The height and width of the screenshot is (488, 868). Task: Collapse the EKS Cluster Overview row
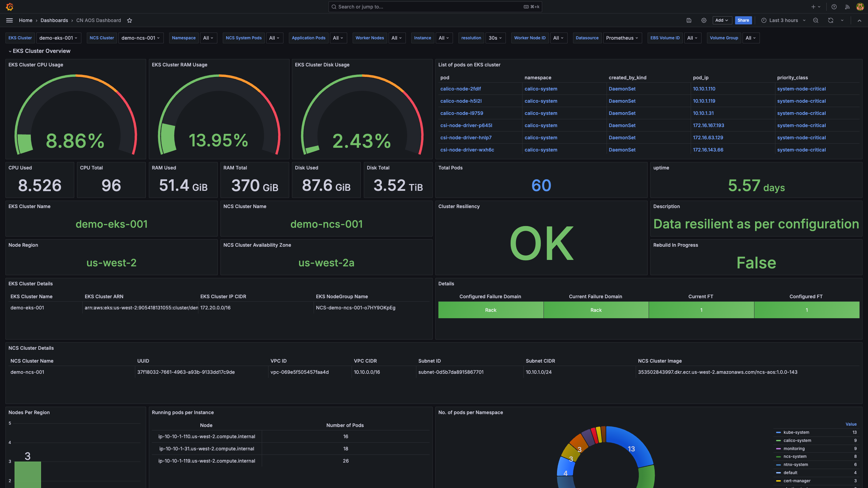point(10,51)
